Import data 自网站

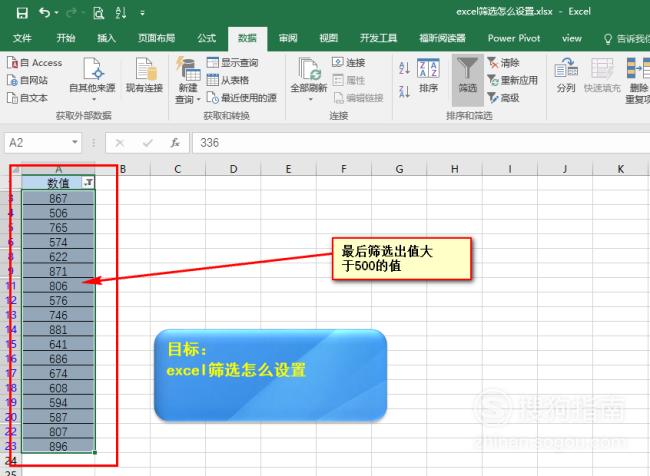[27, 80]
